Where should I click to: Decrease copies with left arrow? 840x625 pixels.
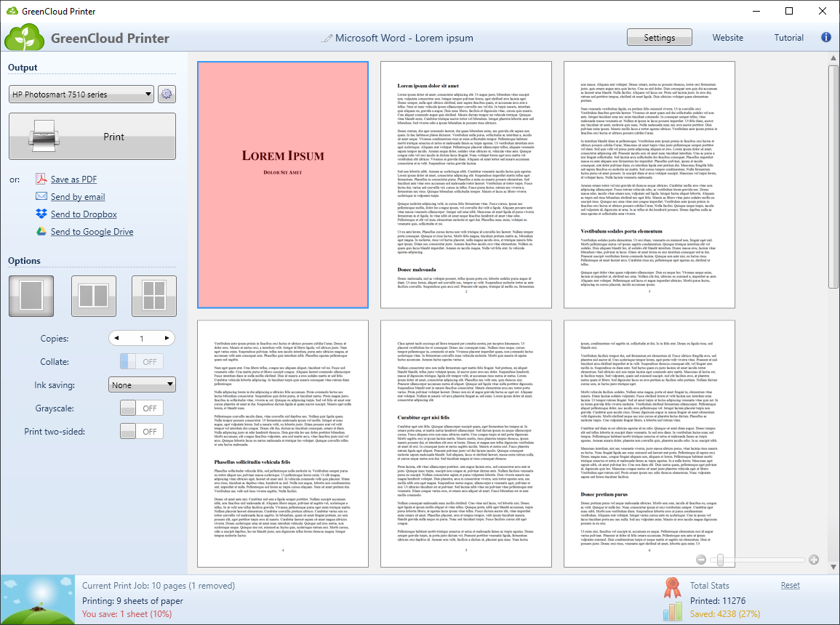click(116, 339)
